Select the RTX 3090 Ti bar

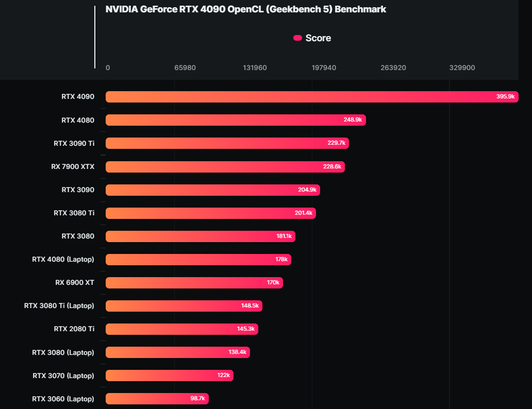coord(227,143)
